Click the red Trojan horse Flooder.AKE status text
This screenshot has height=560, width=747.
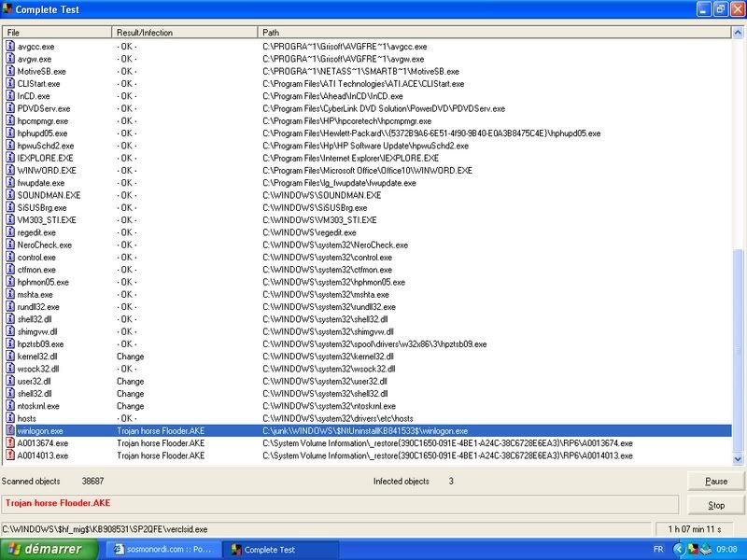click(x=58, y=503)
